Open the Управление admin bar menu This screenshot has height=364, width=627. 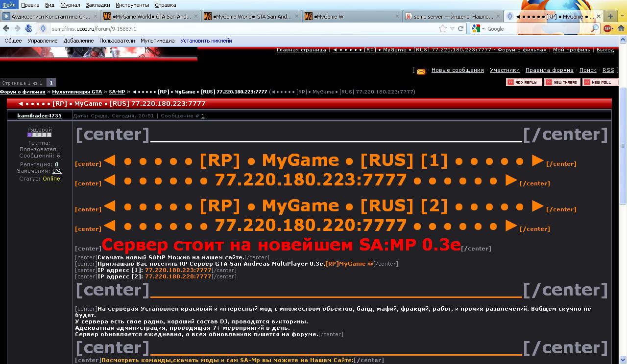pos(43,41)
